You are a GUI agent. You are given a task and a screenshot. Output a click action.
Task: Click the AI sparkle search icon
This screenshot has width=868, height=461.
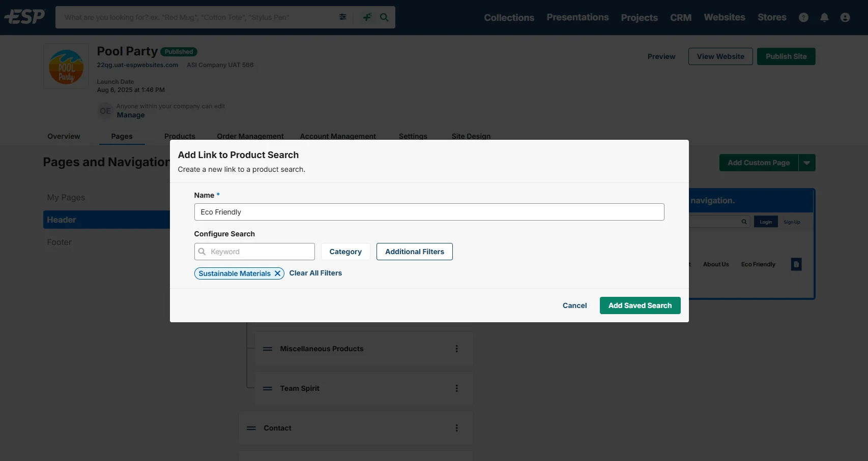(x=367, y=17)
